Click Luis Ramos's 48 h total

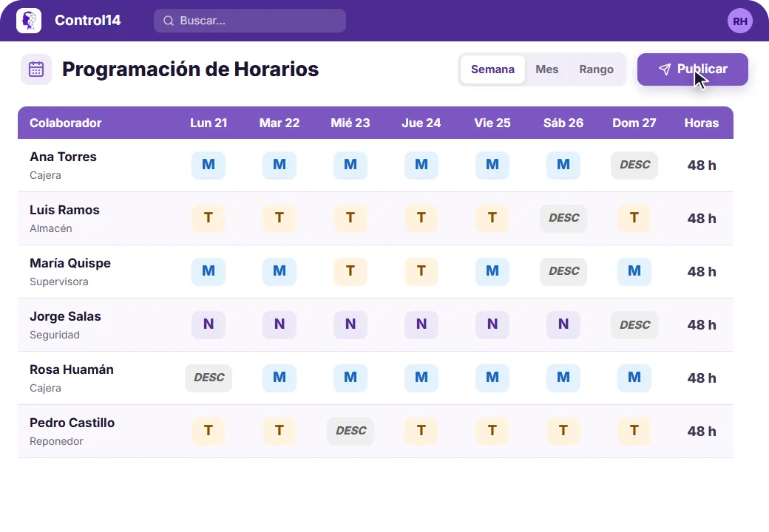tap(701, 219)
